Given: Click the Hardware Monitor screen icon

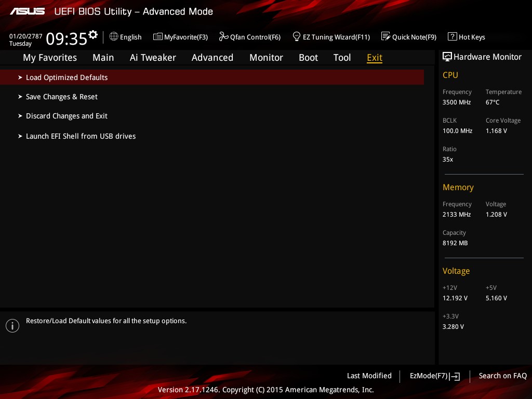Looking at the screenshot, I should pyautogui.click(x=447, y=57).
